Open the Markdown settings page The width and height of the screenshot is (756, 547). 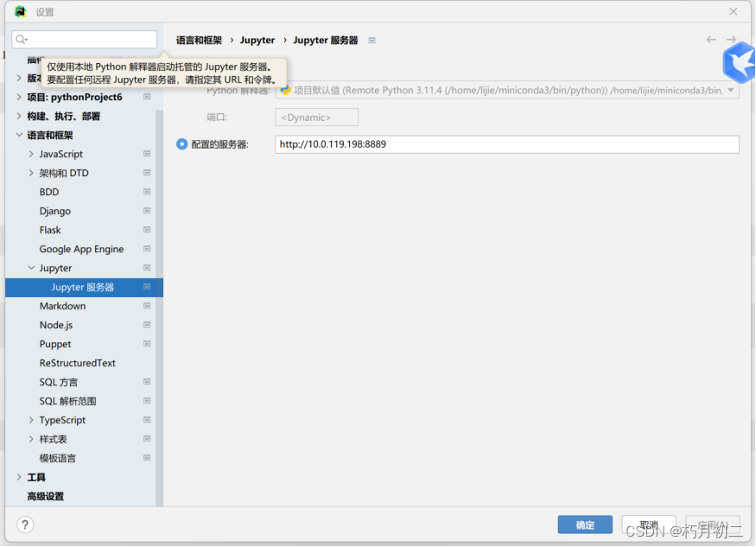coord(63,306)
